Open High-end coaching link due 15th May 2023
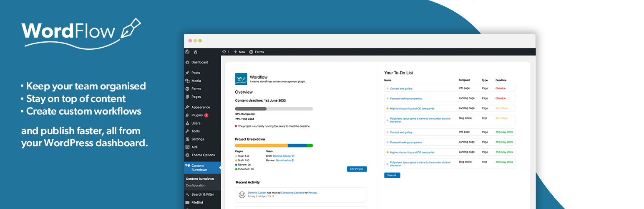The image size is (644, 209). (x=412, y=152)
